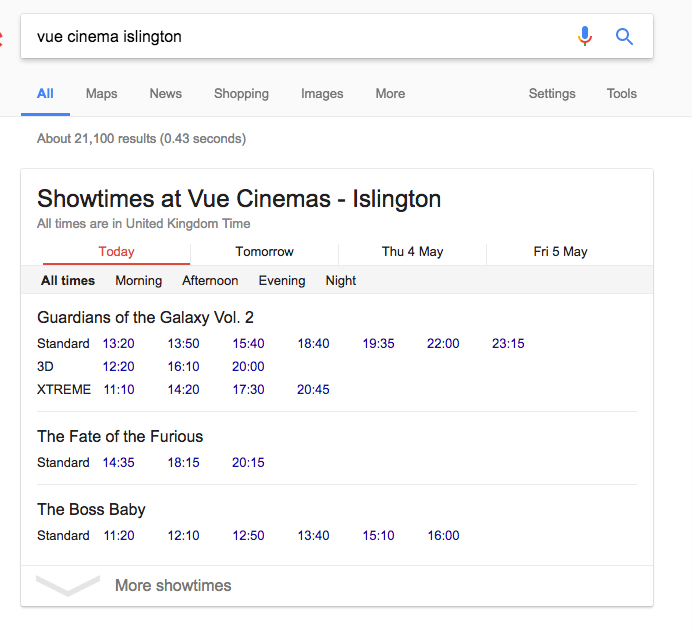Click The Fate of the Furious title

120,437
